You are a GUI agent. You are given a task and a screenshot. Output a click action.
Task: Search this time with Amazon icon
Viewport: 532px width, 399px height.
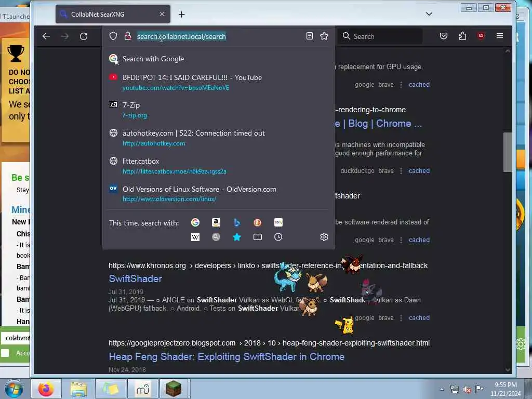coord(216,222)
